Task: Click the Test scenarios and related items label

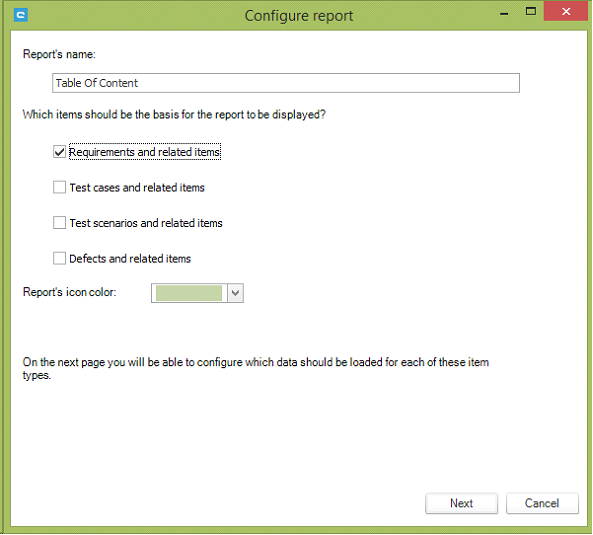Action: pyautogui.click(x=146, y=223)
